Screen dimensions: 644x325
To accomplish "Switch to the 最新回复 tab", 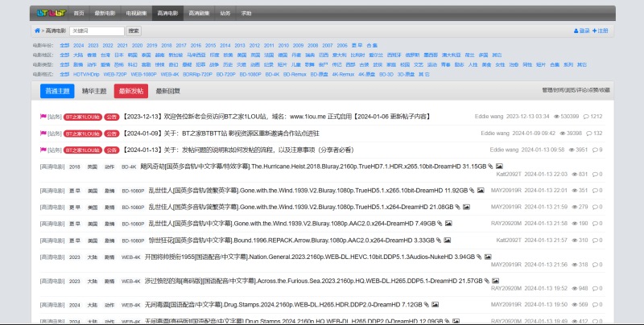I will [x=167, y=92].
